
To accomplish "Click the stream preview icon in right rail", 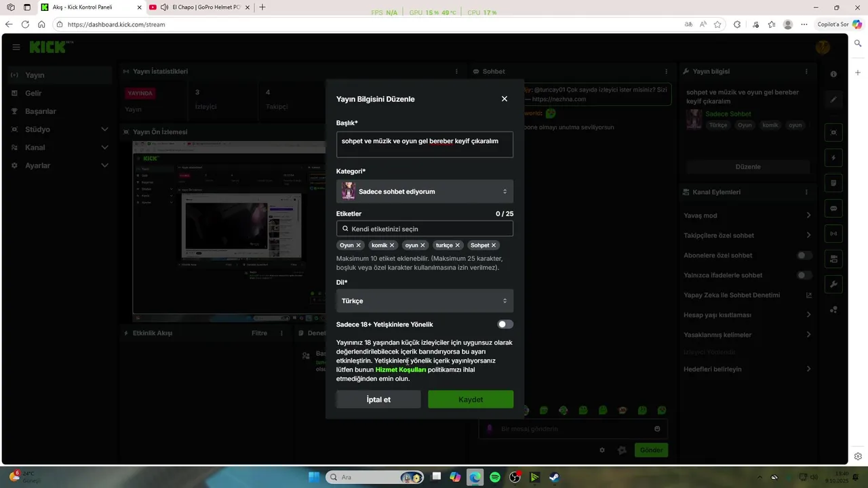I will (x=833, y=132).
